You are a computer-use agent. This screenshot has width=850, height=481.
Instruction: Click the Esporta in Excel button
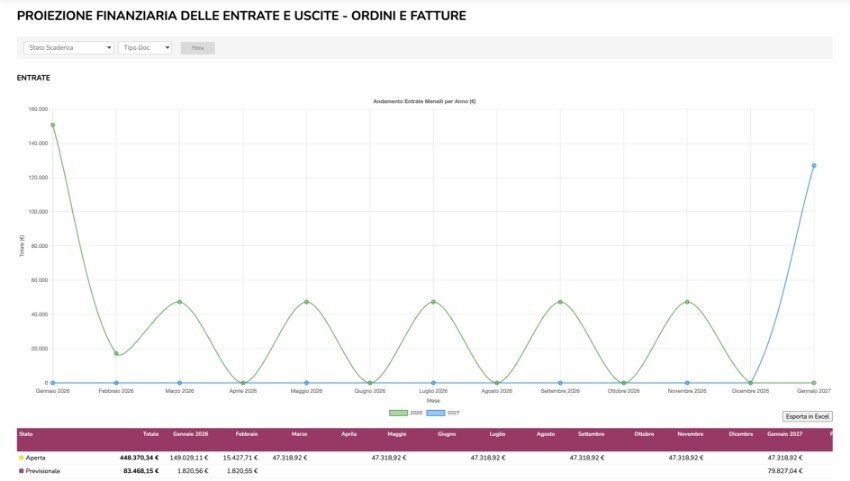(x=806, y=416)
